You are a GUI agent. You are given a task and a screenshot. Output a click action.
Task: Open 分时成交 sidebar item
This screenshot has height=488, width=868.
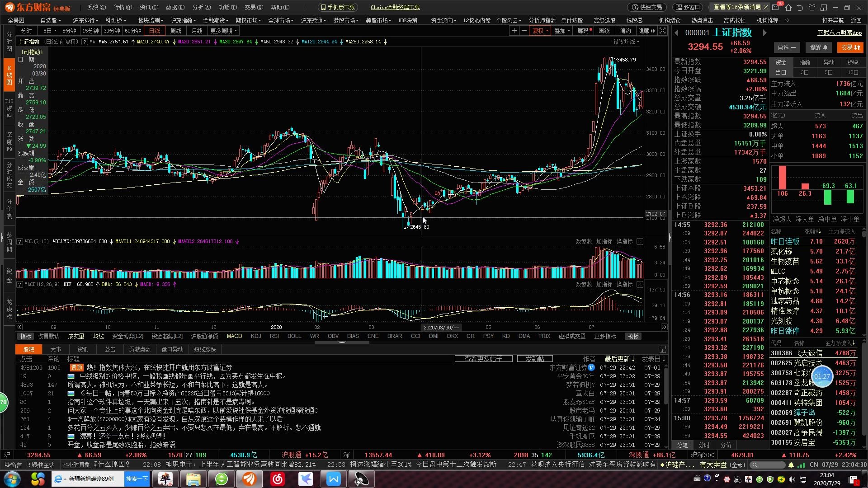click(9, 175)
